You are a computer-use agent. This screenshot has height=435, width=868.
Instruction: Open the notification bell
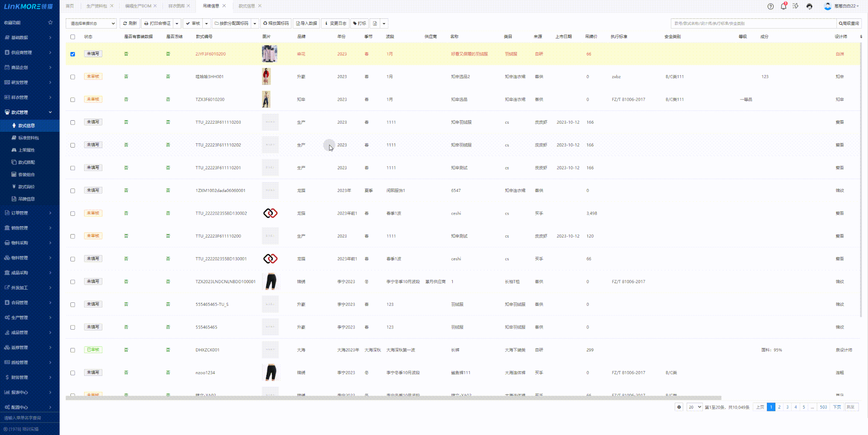point(783,6)
